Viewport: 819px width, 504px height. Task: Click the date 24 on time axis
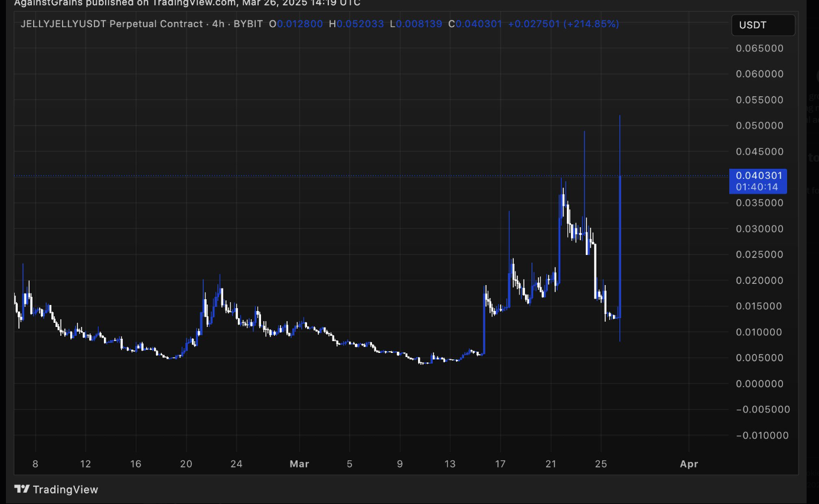click(x=236, y=464)
